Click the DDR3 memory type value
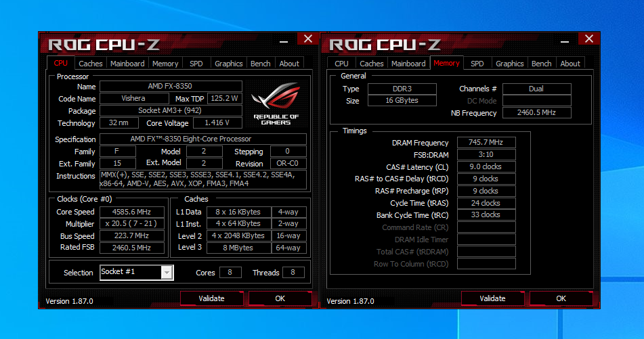Viewport: 644px width, 339px height. 402,89
